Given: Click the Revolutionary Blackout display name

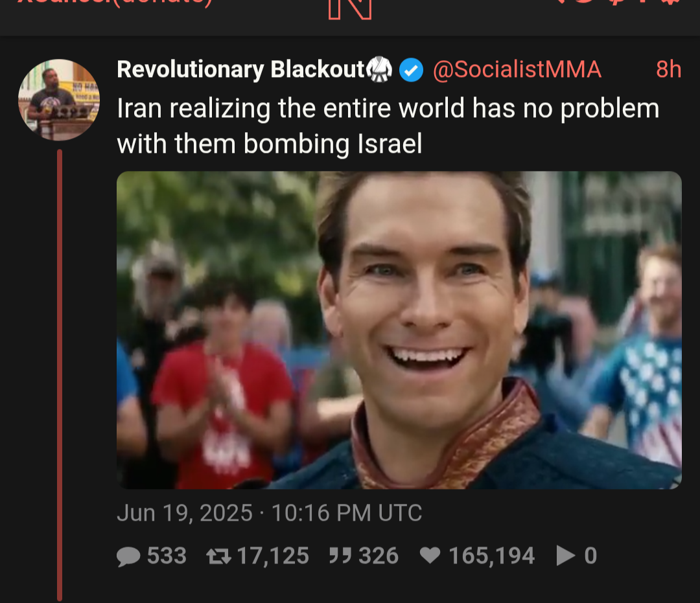Looking at the screenshot, I should (241, 69).
